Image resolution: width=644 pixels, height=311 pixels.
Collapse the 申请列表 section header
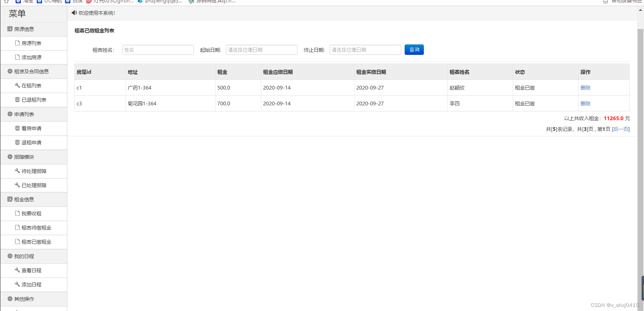pos(34,114)
